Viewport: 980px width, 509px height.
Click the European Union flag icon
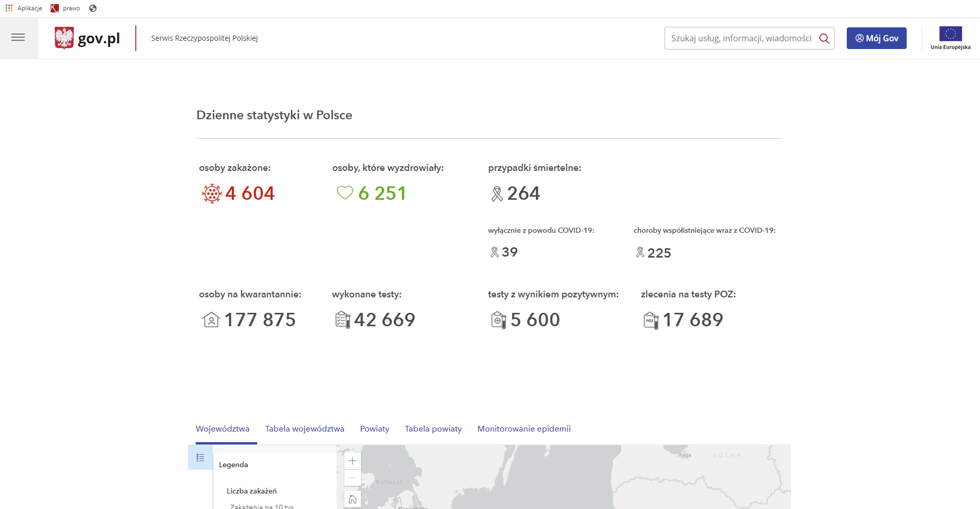click(950, 34)
